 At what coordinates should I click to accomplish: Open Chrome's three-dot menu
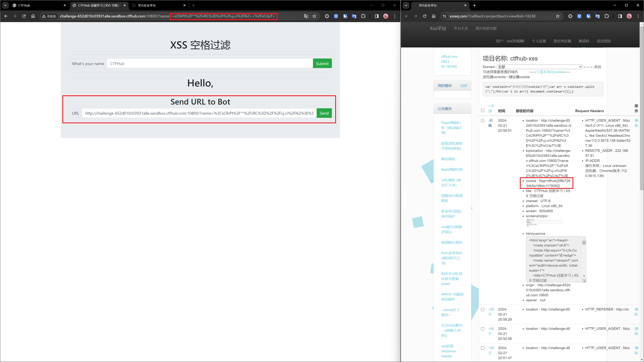coord(395,16)
